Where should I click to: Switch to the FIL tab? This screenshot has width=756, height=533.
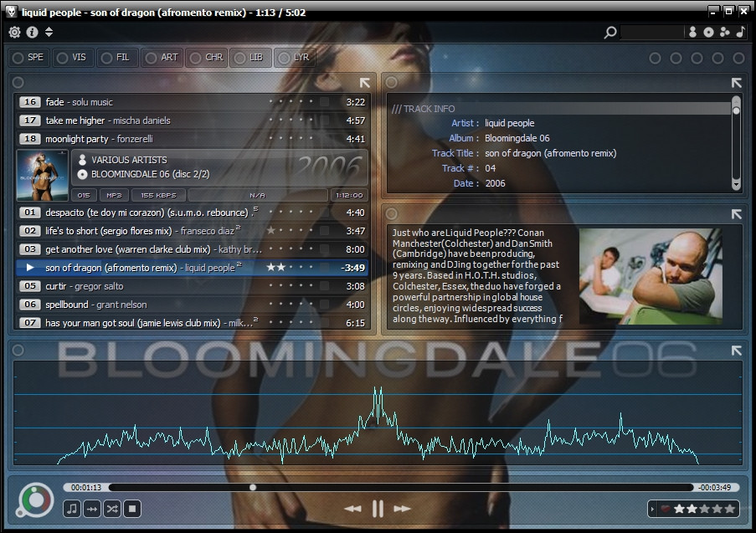pyautogui.click(x=117, y=58)
